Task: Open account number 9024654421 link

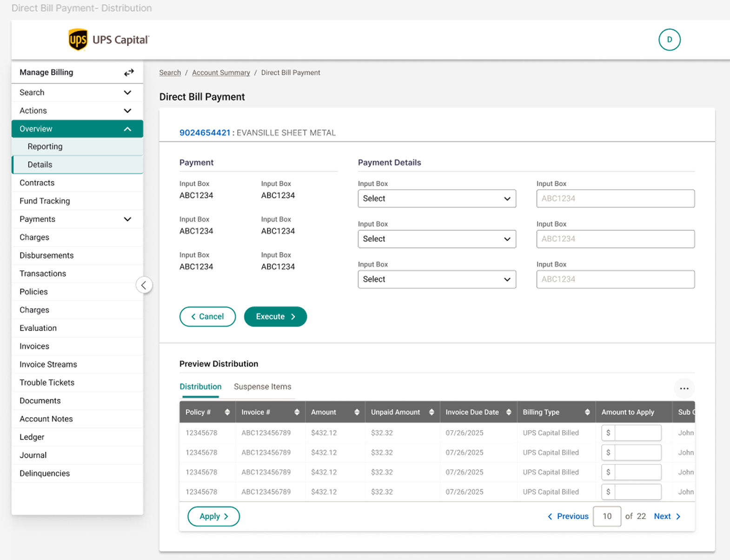Action: click(x=205, y=133)
